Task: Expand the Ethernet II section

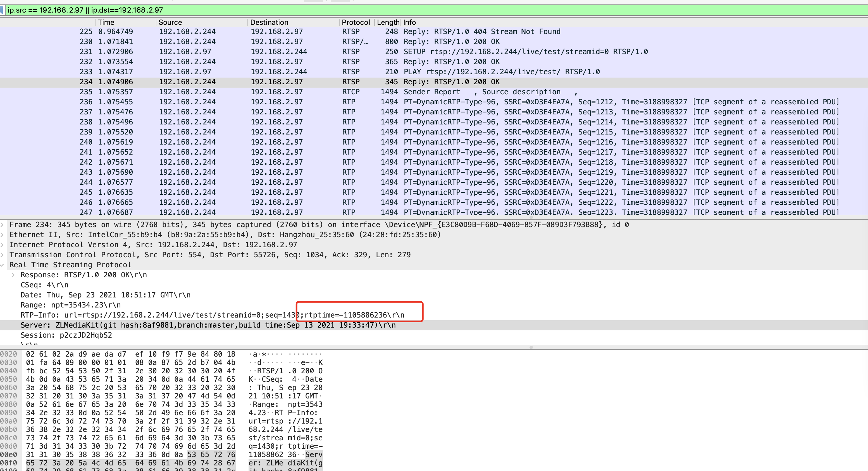Action: pyautogui.click(x=2, y=235)
